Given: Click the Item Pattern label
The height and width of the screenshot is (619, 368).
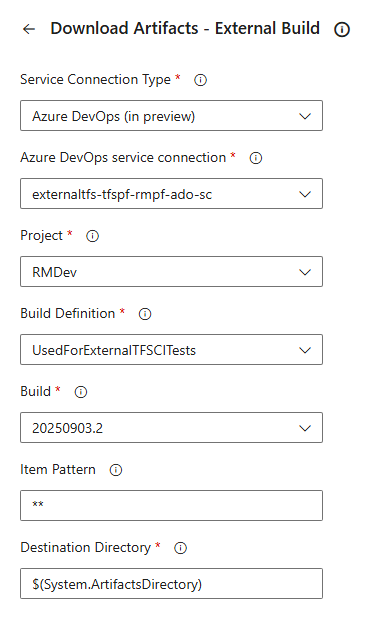Looking at the screenshot, I should tap(58, 469).
